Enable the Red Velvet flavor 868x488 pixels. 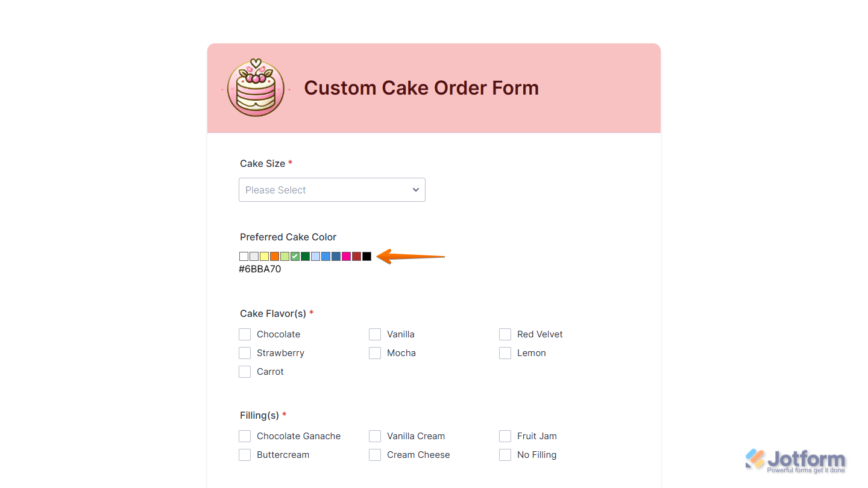tap(505, 334)
